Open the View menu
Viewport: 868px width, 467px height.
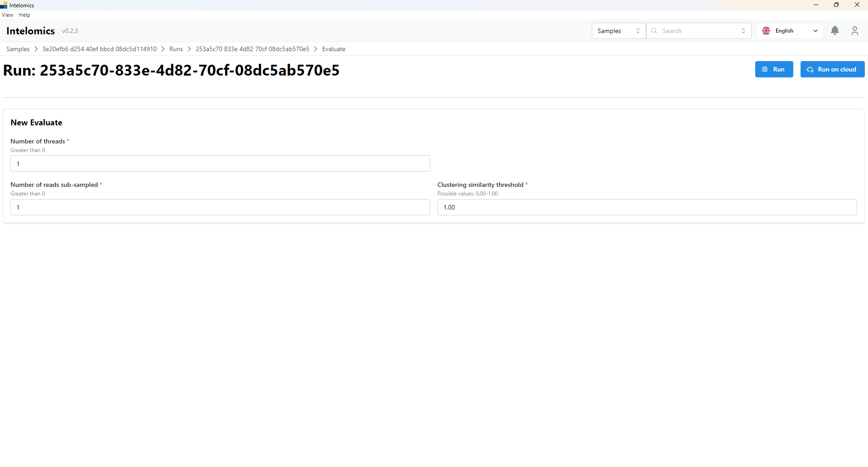pyautogui.click(x=8, y=15)
